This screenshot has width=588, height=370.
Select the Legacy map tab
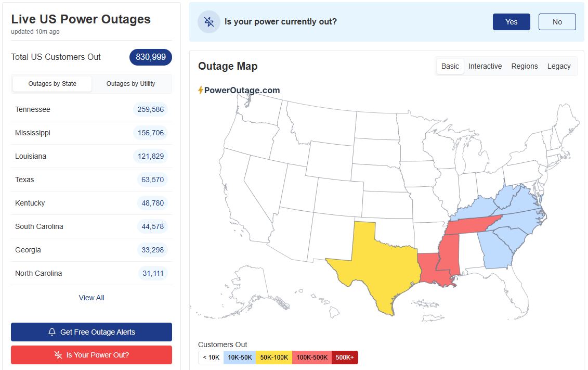tap(558, 66)
